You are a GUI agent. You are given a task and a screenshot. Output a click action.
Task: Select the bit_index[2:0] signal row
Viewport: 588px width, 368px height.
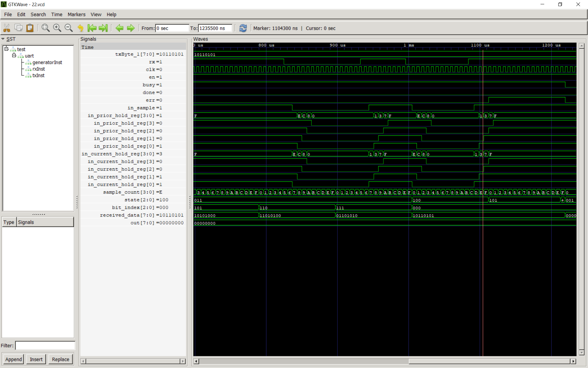[133, 207]
